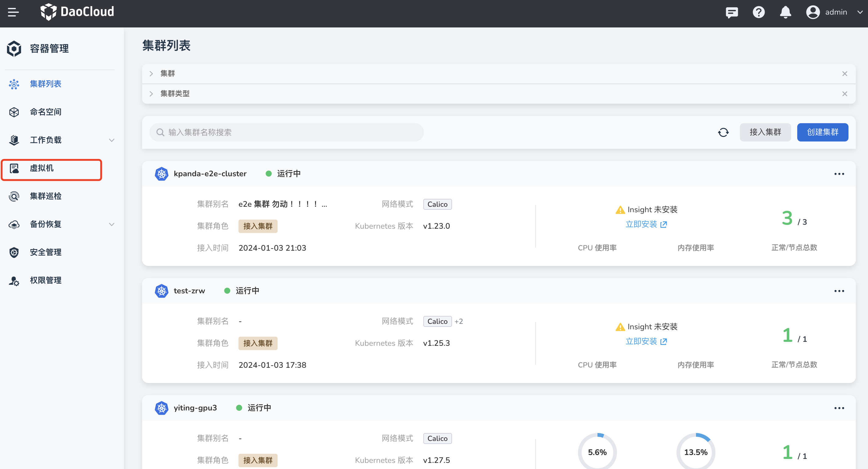This screenshot has width=868, height=469.
Task: Open more actions for kpanda-e2e-cluster
Action: tap(839, 174)
